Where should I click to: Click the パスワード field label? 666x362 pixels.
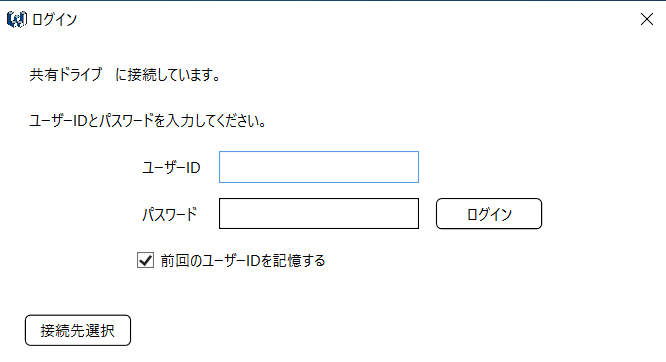tap(169, 214)
